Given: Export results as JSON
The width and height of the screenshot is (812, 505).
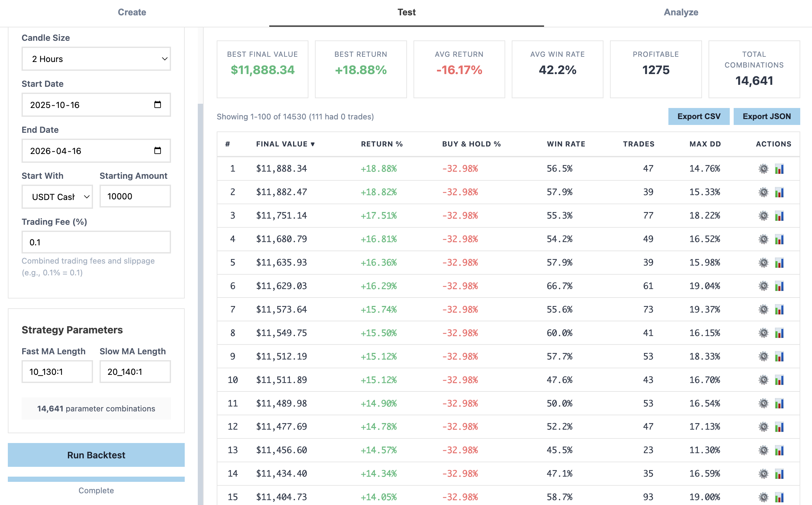Looking at the screenshot, I should coord(767,116).
